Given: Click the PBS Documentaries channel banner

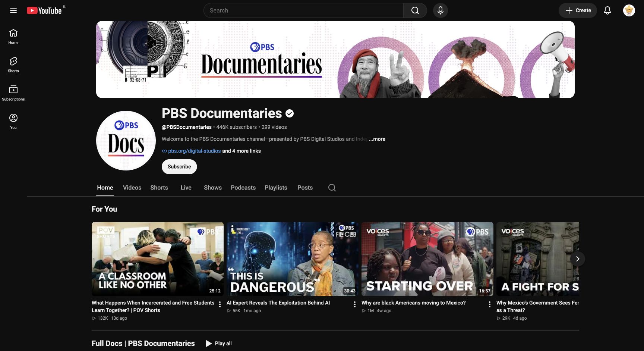Looking at the screenshot, I should [x=335, y=60].
